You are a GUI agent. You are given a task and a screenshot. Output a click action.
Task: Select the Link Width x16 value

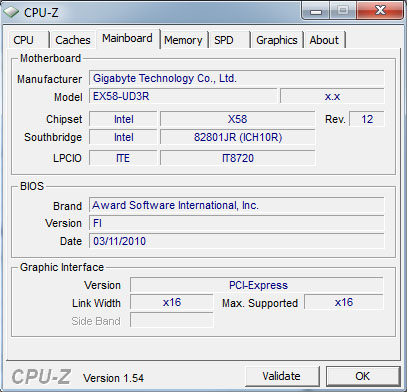(172, 302)
